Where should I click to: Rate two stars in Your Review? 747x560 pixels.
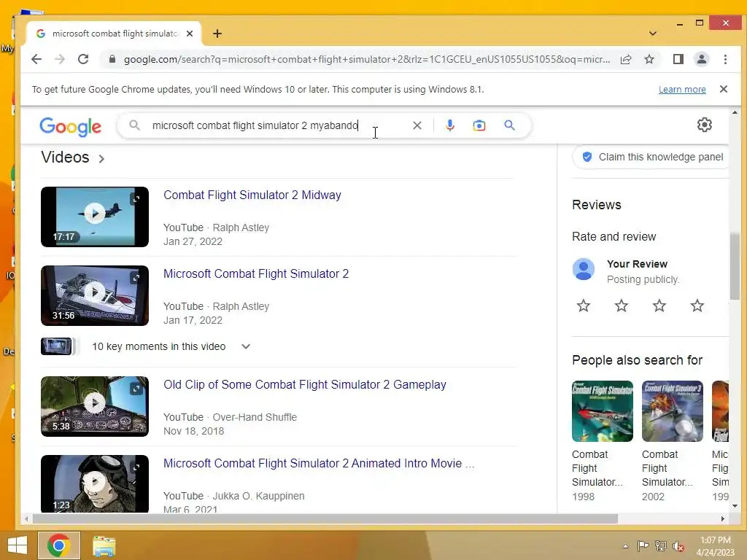pyautogui.click(x=622, y=306)
